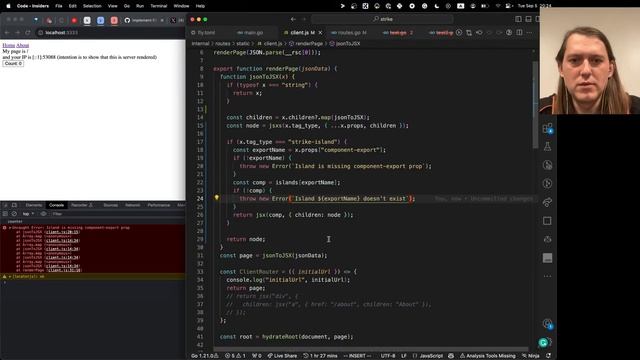
Task: Toggle the console live expression eye icon
Action: tap(43, 214)
